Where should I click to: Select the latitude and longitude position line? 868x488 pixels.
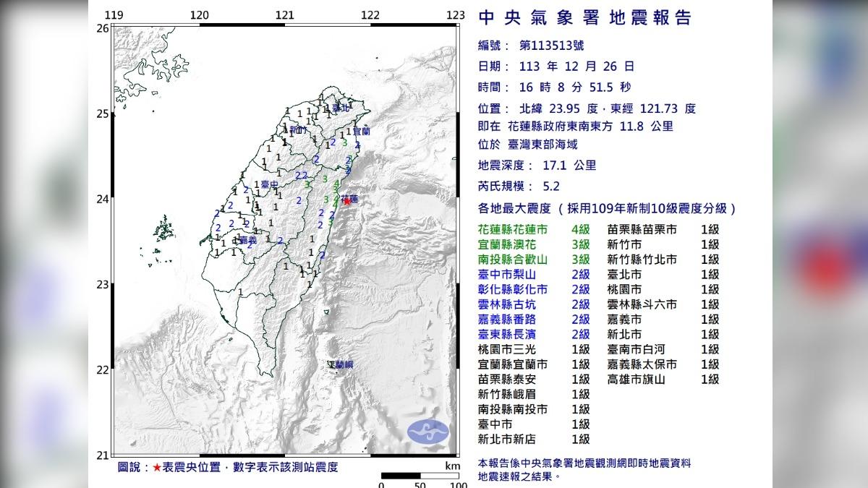[x=587, y=109]
